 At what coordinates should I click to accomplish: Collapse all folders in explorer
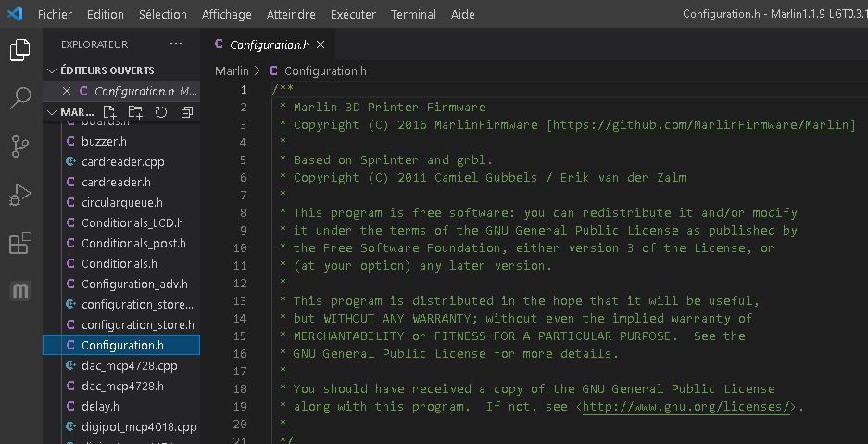click(186, 112)
